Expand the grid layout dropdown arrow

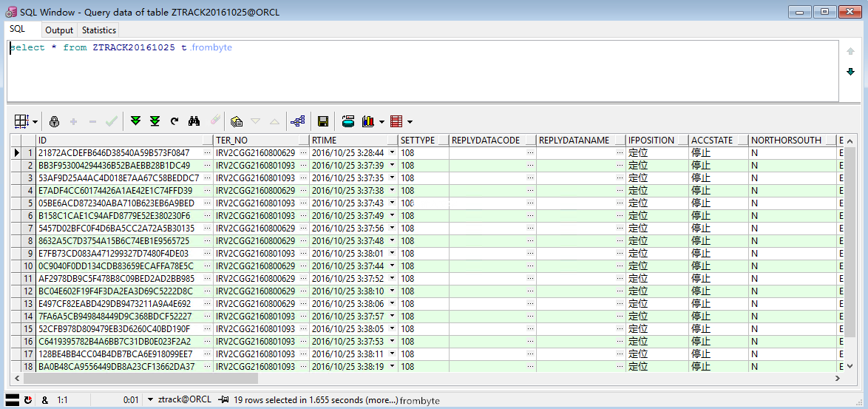click(35, 122)
